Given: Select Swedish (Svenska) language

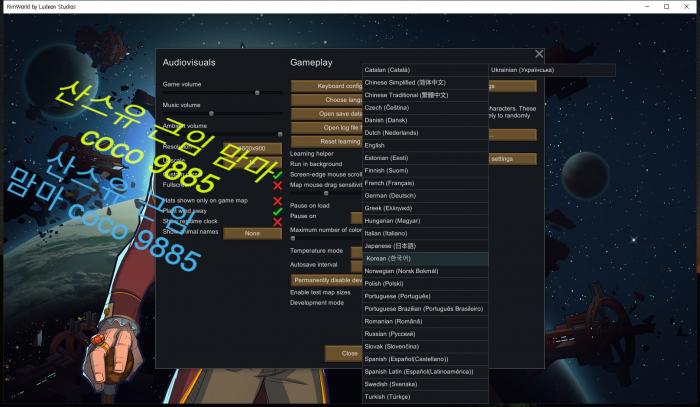Looking at the screenshot, I should coord(425,384).
